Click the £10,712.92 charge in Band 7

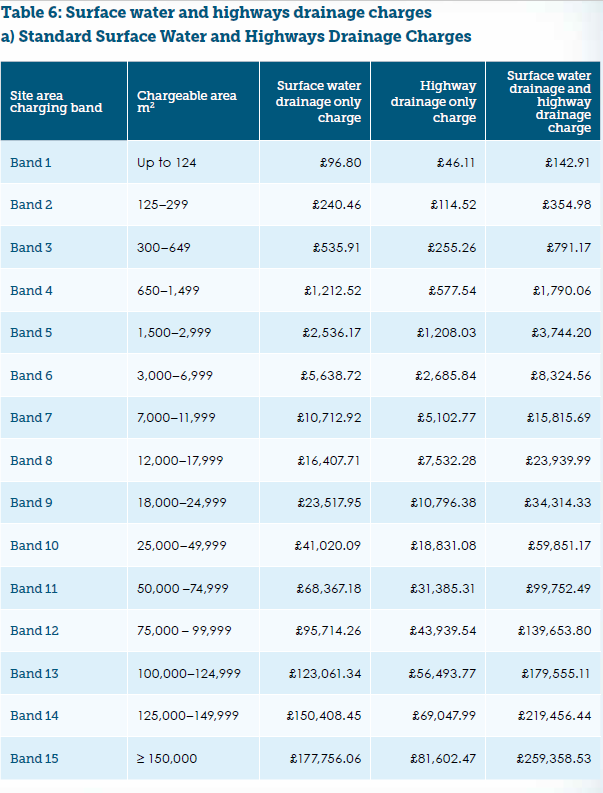(x=329, y=418)
